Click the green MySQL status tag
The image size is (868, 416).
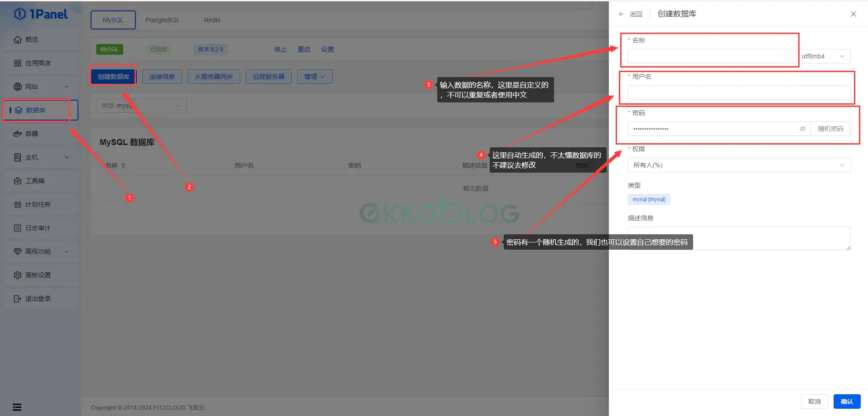109,49
